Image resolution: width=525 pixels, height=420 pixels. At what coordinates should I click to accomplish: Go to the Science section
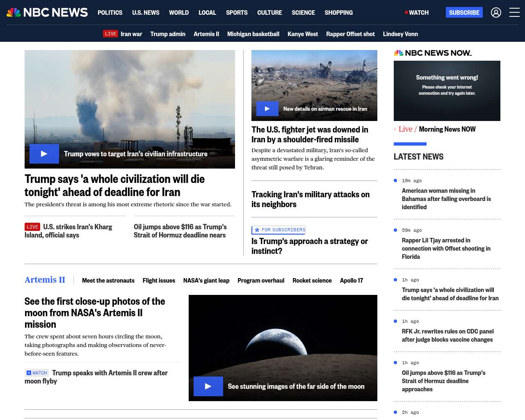pos(303,13)
